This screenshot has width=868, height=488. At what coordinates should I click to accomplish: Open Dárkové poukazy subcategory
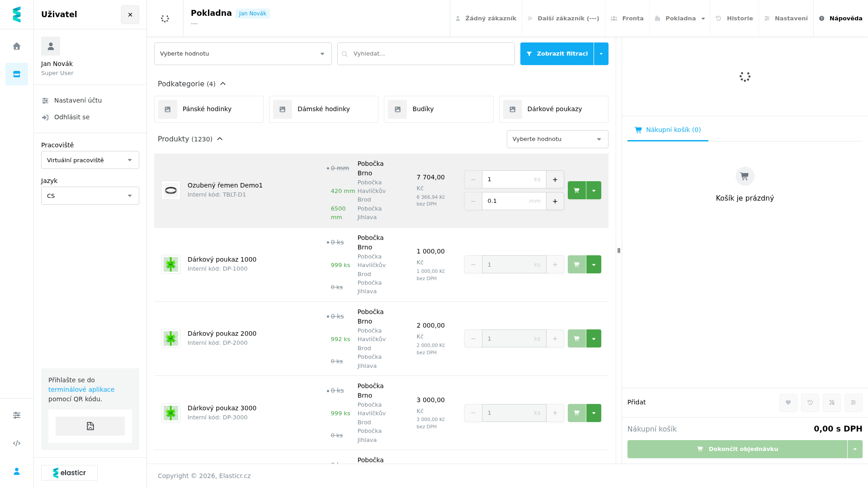pyautogui.click(x=554, y=109)
